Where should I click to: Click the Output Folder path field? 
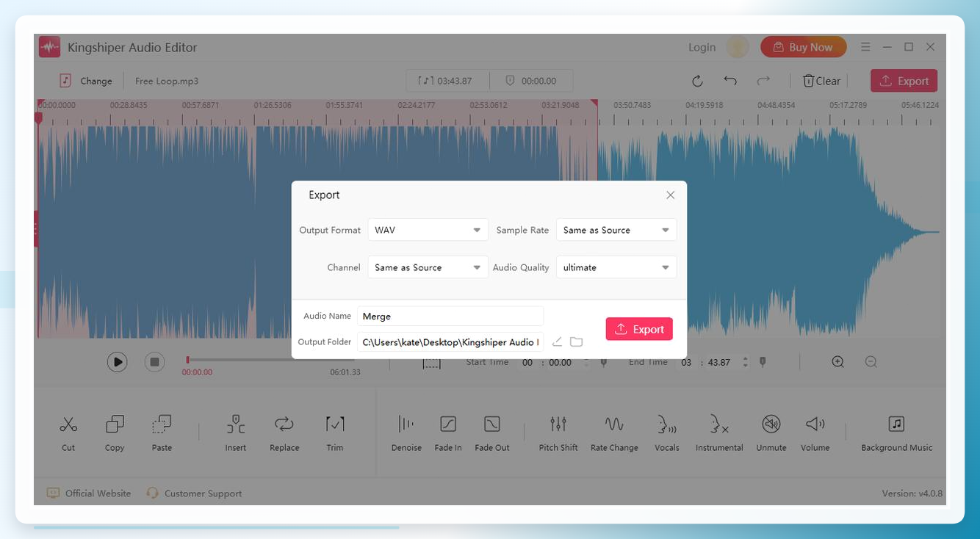pyautogui.click(x=450, y=341)
